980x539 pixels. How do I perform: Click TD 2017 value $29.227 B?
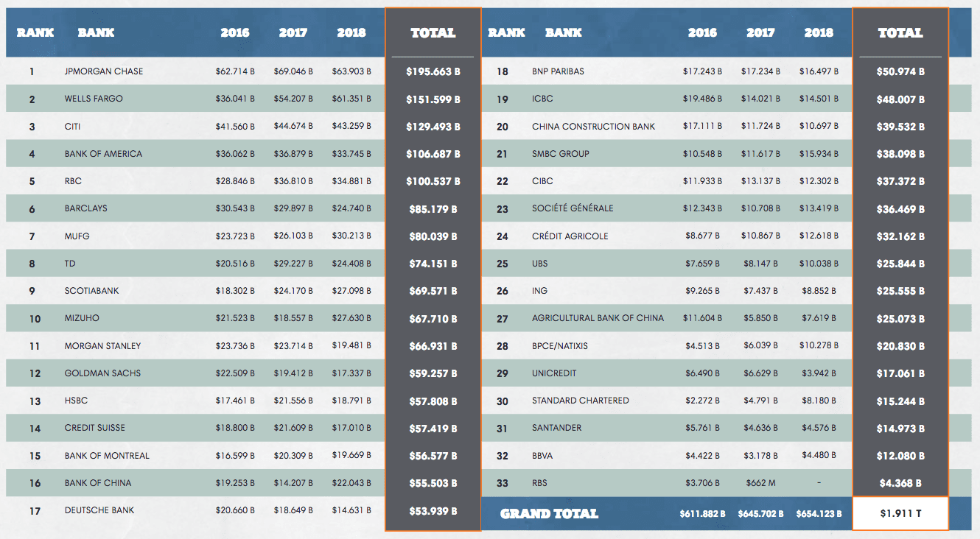[x=293, y=263]
